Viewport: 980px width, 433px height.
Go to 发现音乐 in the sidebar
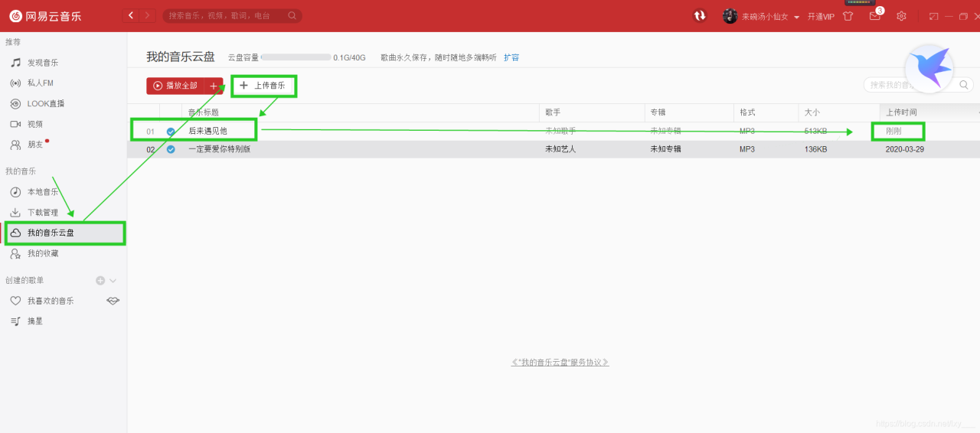[x=43, y=63]
